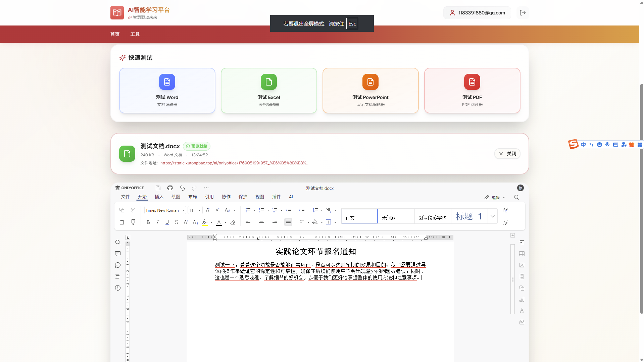Toggle nonprinting characters display
This screenshot has height=362, width=644.
click(302, 222)
